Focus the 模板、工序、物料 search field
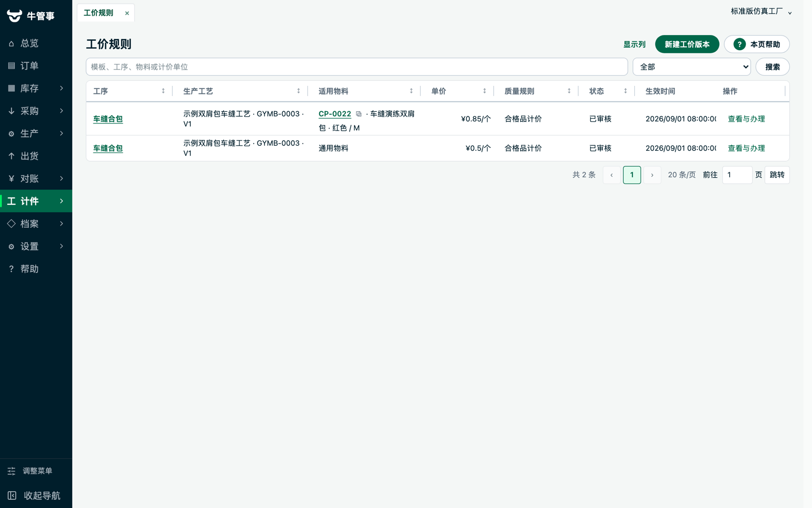 [357, 67]
